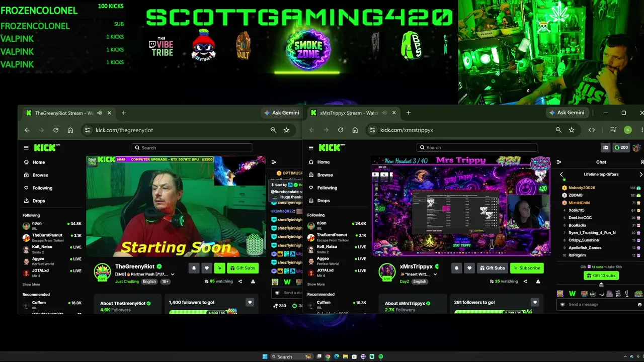The image size is (644, 362).
Task: Open TheBurntPeanut channel in xMrsTrippyx window sidebar
Action: 337,237
